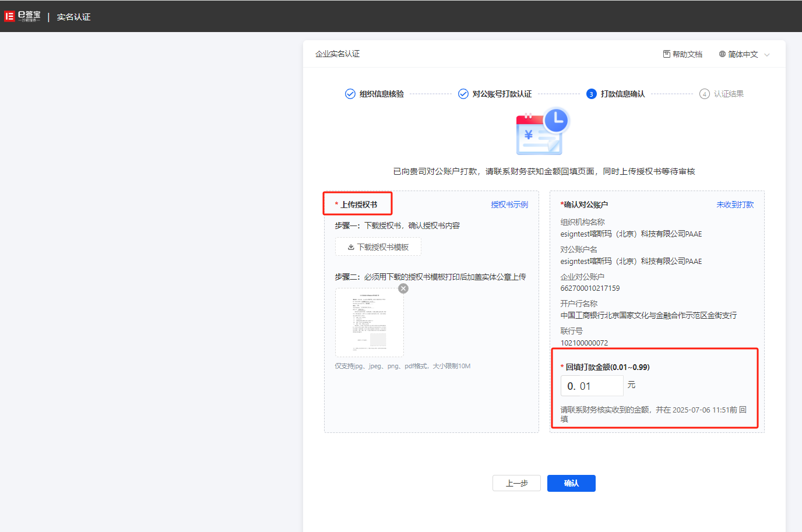The height and width of the screenshot is (532, 802).
Task: Select the 打款信息确认 step label
Action: point(622,94)
